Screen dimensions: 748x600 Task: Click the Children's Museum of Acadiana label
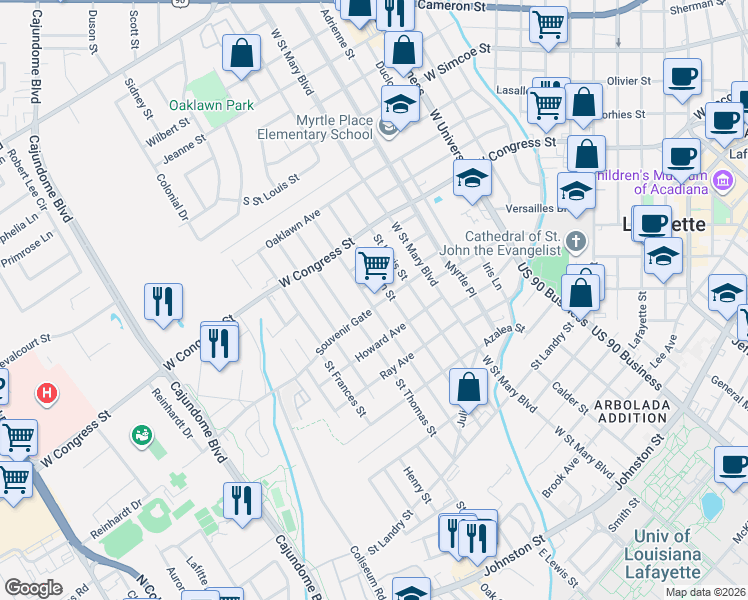(x=652, y=182)
